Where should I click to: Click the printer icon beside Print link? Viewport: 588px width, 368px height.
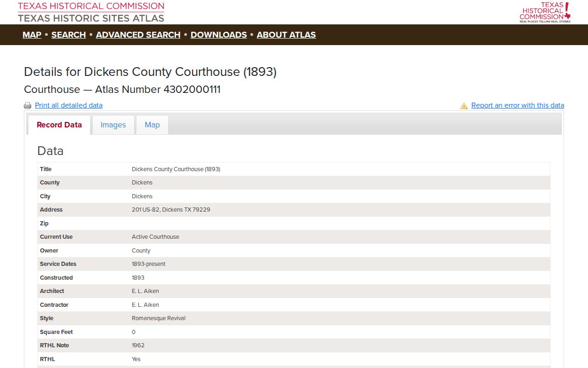tap(28, 105)
